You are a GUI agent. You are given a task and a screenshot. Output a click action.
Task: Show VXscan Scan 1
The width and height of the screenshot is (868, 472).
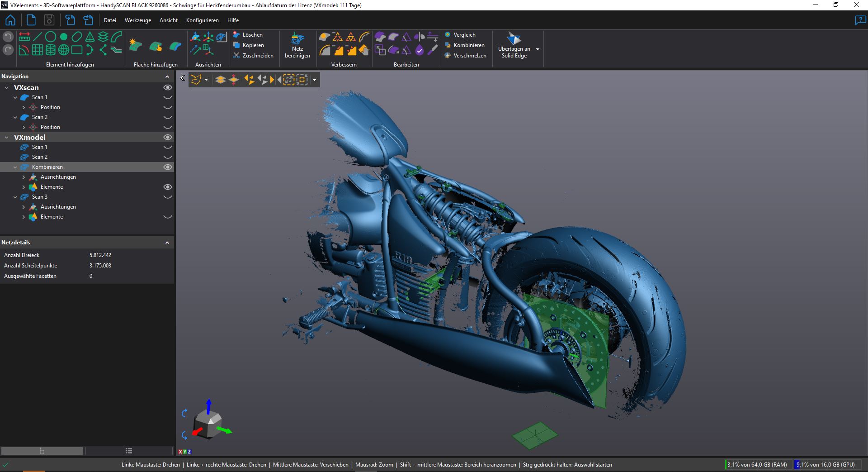[x=167, y=97]
